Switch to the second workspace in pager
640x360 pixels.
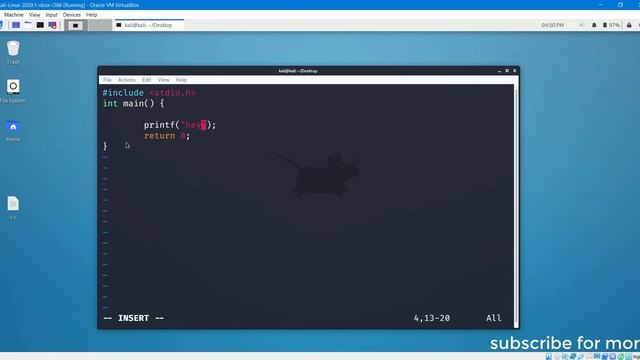click(100, 25)
